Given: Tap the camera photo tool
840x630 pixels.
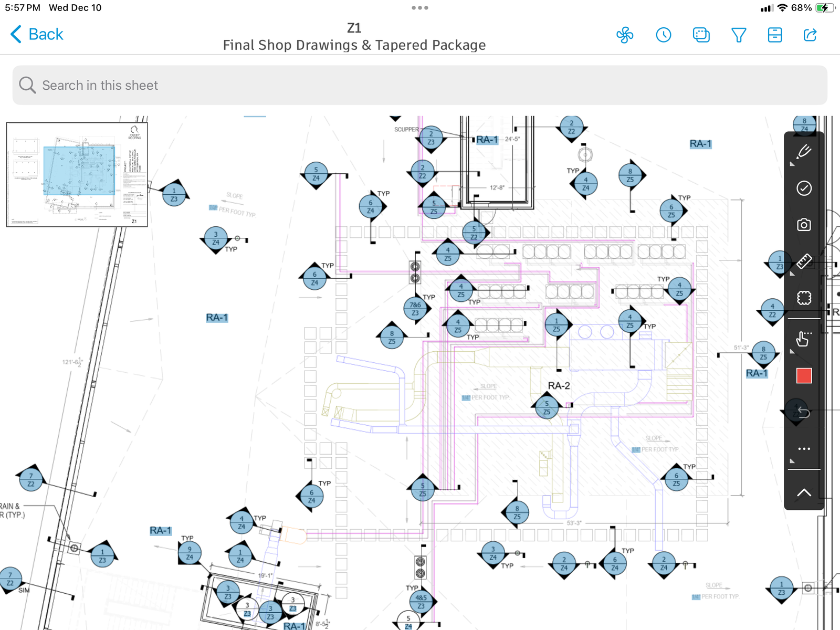Looking at the screenshot, I should point(804,225).
